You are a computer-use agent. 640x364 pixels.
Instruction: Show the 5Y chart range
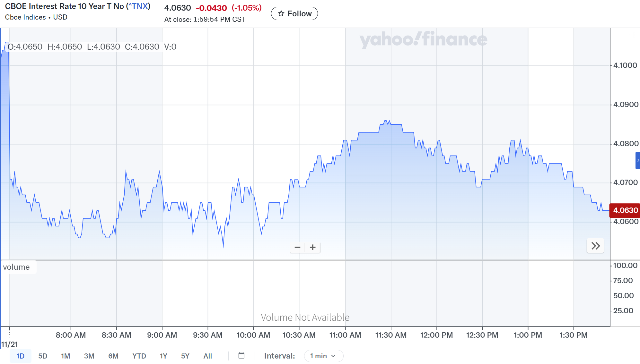point(185,356)
